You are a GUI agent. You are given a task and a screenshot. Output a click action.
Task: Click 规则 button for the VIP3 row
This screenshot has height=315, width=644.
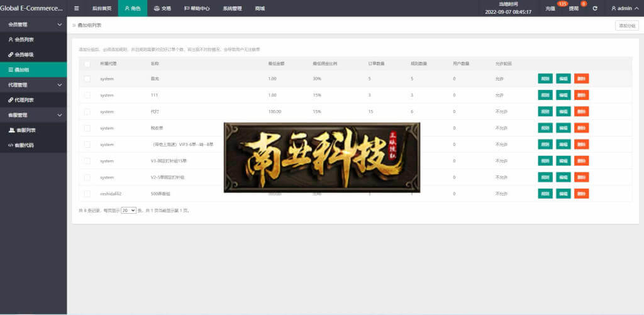(x=545, y=144)
